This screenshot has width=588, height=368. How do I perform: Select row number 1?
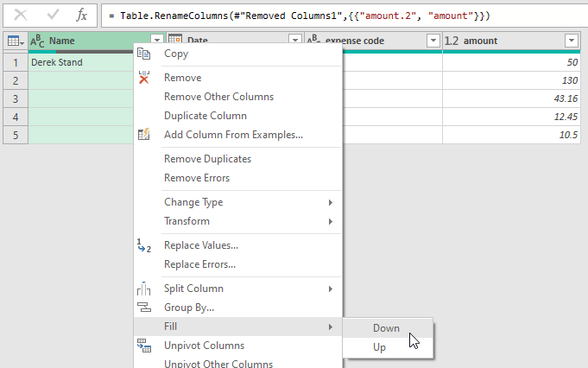16,62
